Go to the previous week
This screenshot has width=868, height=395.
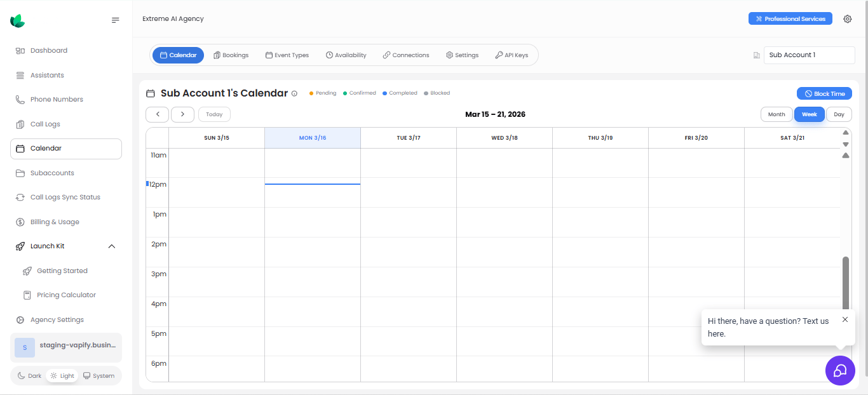pyautogui.click(x=157, y=114)
